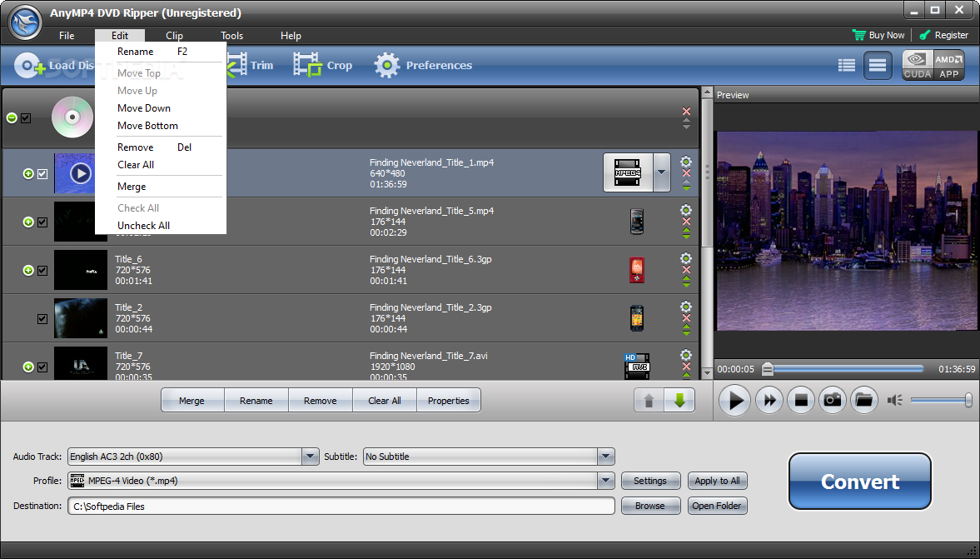980x559 pixels.
Task: Click Browse for destination
Action: [650, 506]
